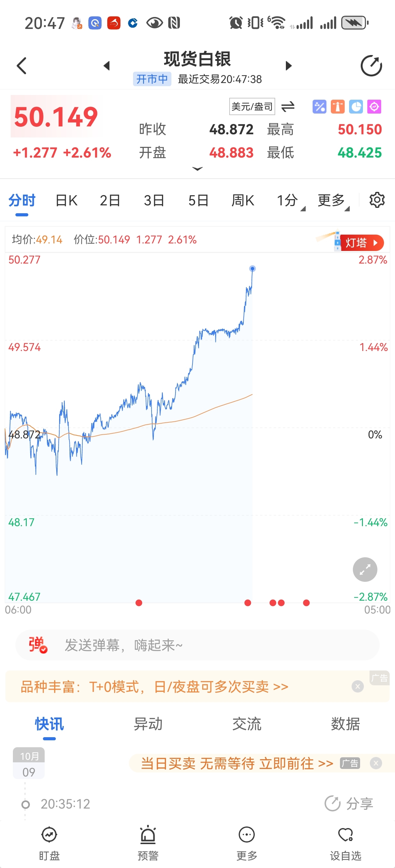Open the chart settings gear

point(377,200)
